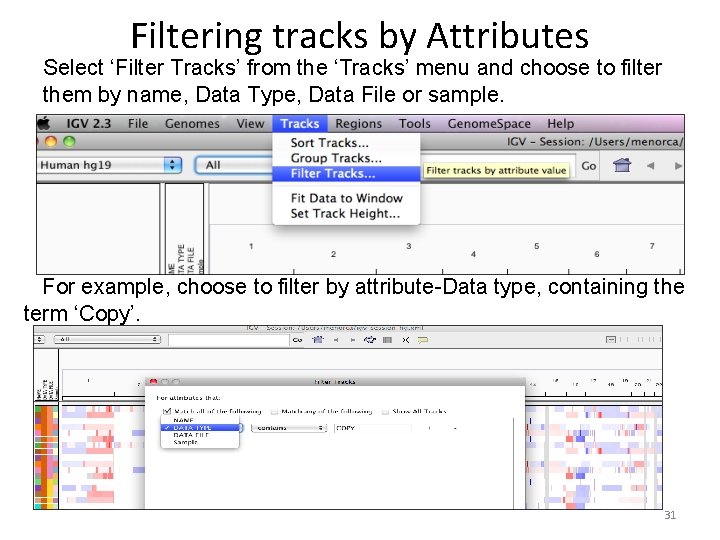
Task: Select DATA FILE in the attribute dropdown list
Action: point(200,435)
